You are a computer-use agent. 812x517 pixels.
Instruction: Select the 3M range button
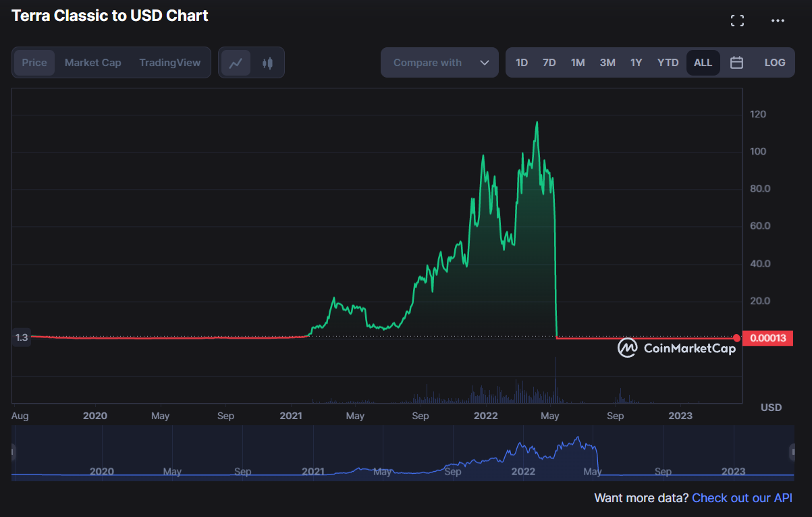(x=607, y=63)
